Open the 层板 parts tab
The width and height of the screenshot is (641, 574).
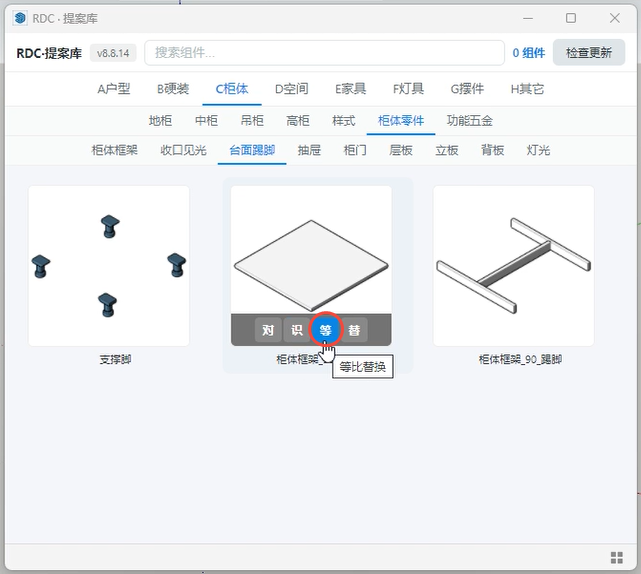[401, 150]
